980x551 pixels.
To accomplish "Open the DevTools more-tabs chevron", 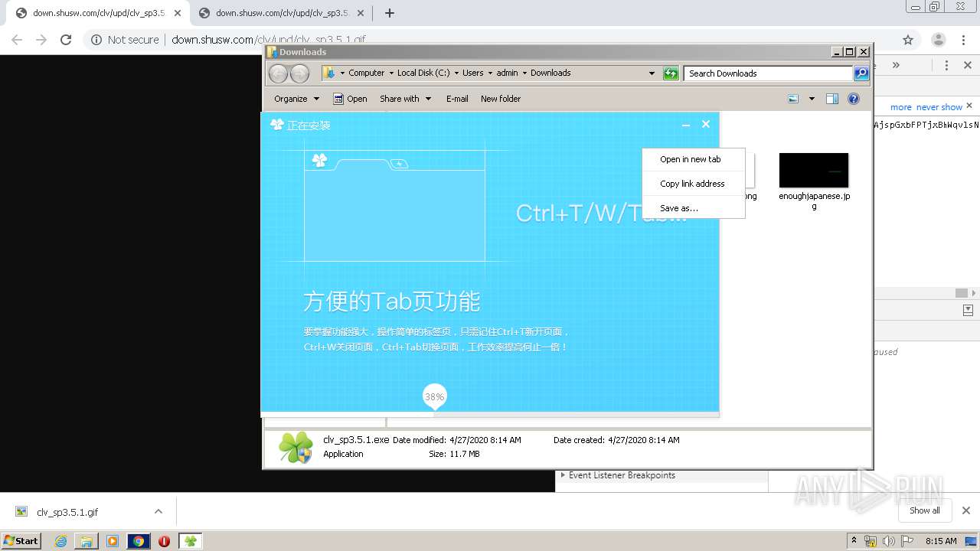I will (x=896, y=66).
